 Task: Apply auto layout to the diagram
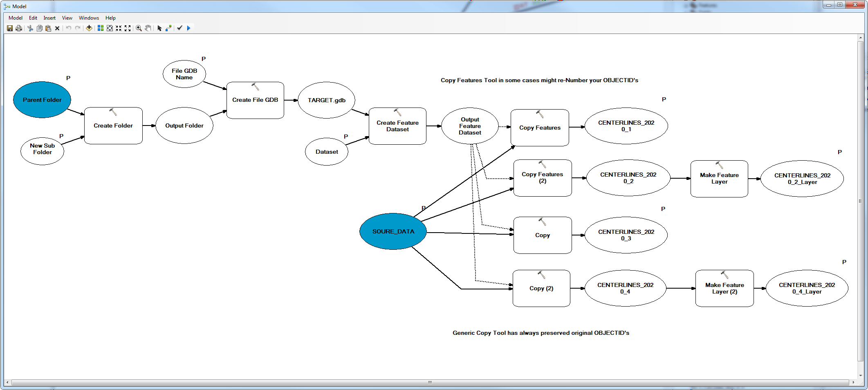point(100,28)
